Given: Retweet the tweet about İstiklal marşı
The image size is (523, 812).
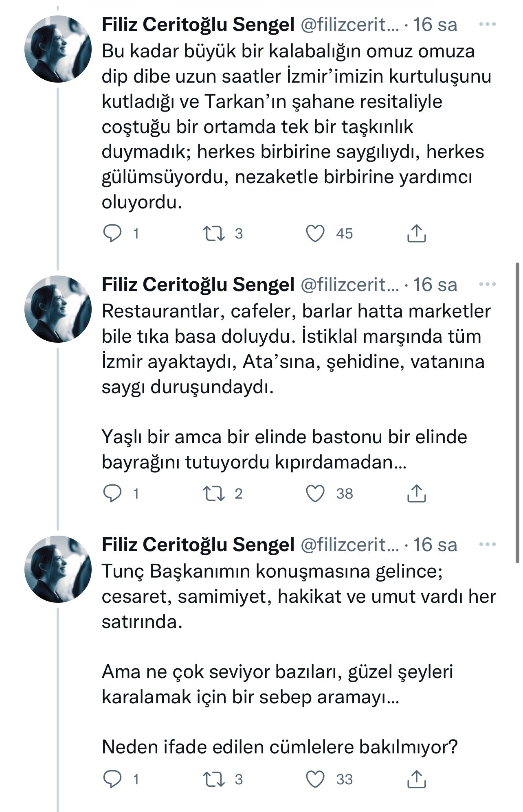Looking at the screenshot, I should pos(214,494).
